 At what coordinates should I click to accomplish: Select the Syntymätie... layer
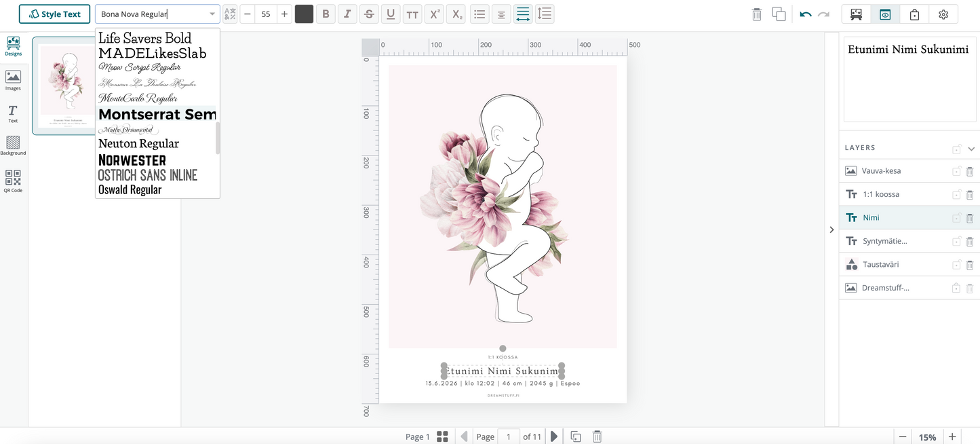click(x=909, y=242)
